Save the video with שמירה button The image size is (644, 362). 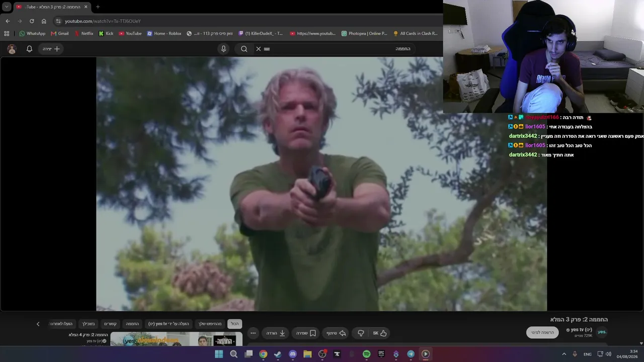click(306, 333)
